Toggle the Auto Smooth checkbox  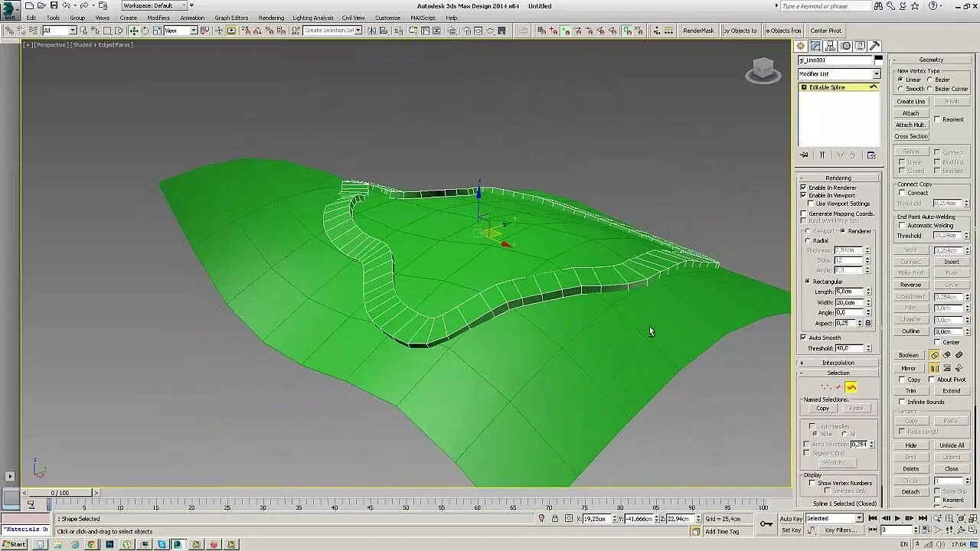click(803, 337)
